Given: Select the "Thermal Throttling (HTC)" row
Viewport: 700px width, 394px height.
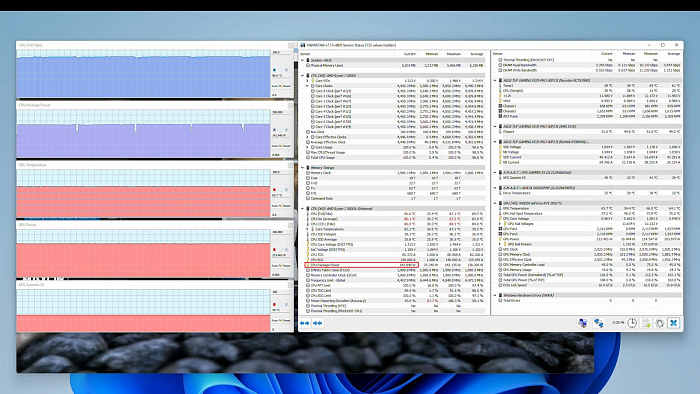Looking at the screenshot, I should (x=395, y=306).
